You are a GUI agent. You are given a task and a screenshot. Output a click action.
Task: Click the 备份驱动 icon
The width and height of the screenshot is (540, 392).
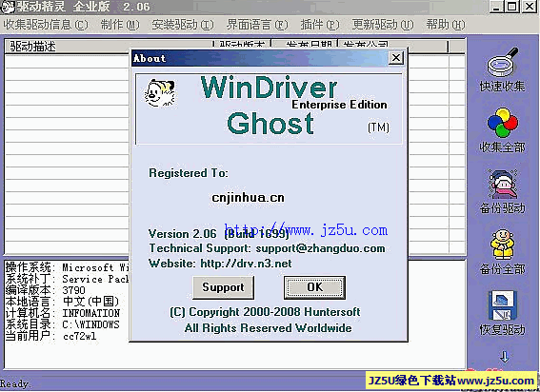point(503,184)
